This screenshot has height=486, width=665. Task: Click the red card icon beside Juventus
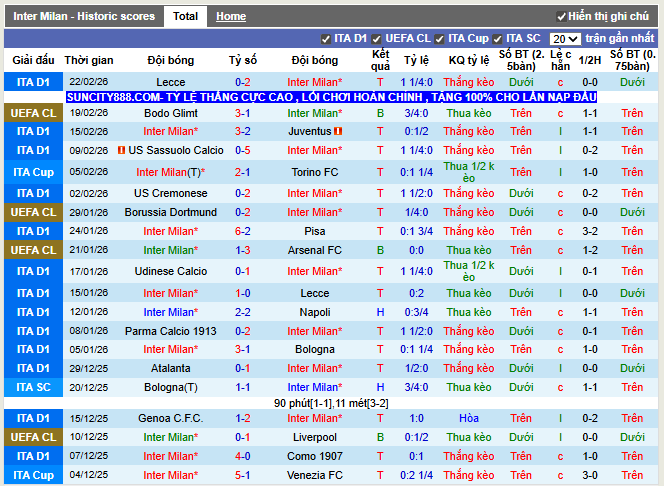click(x=339, y=131)
